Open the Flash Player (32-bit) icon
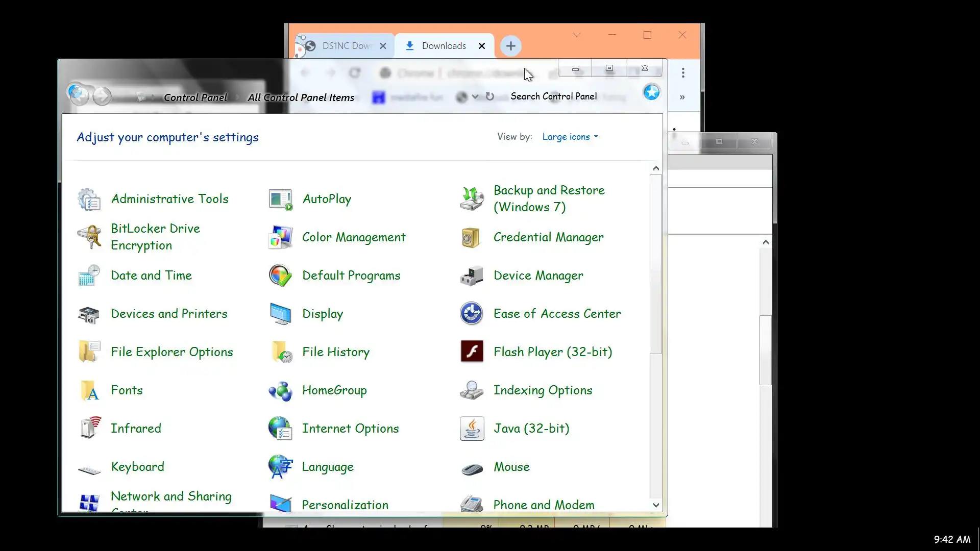The height and width of the screenshot is (551, 980). pyautogui.click(x=472, y=352)
